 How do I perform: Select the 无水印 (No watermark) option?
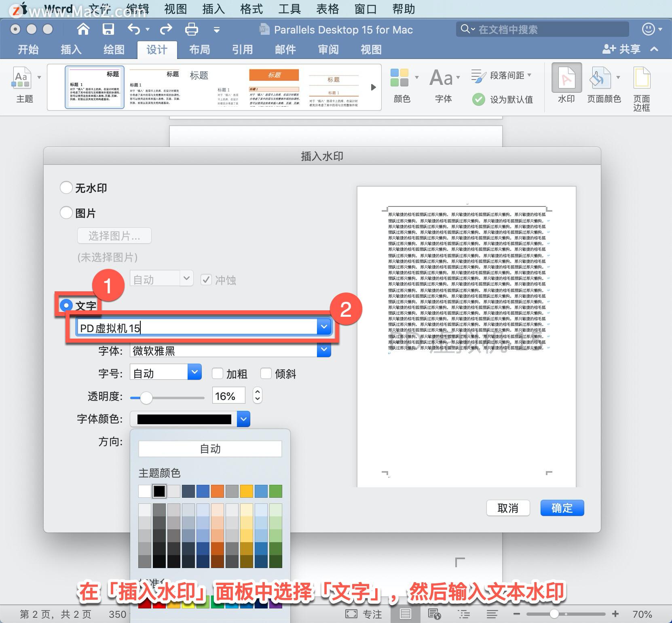pyautogui.click(x=66, y=187)
